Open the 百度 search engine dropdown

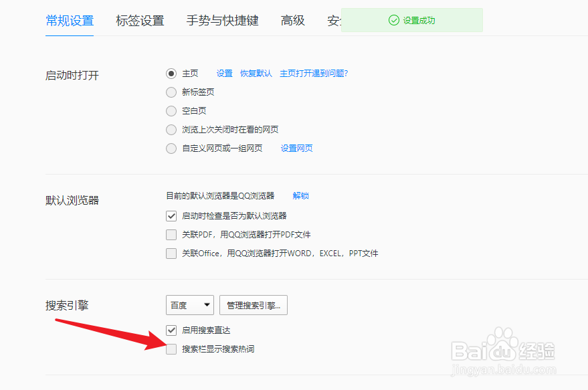(190, 305)
